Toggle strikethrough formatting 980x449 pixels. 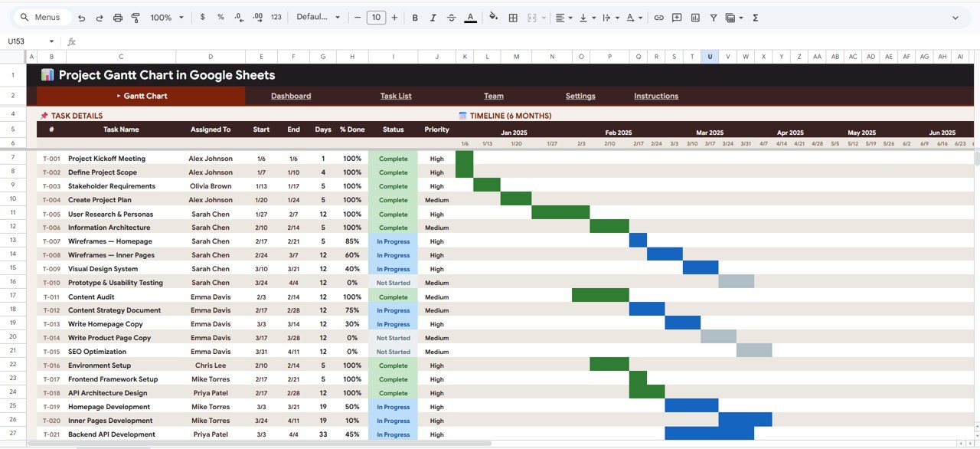point(451,17)
